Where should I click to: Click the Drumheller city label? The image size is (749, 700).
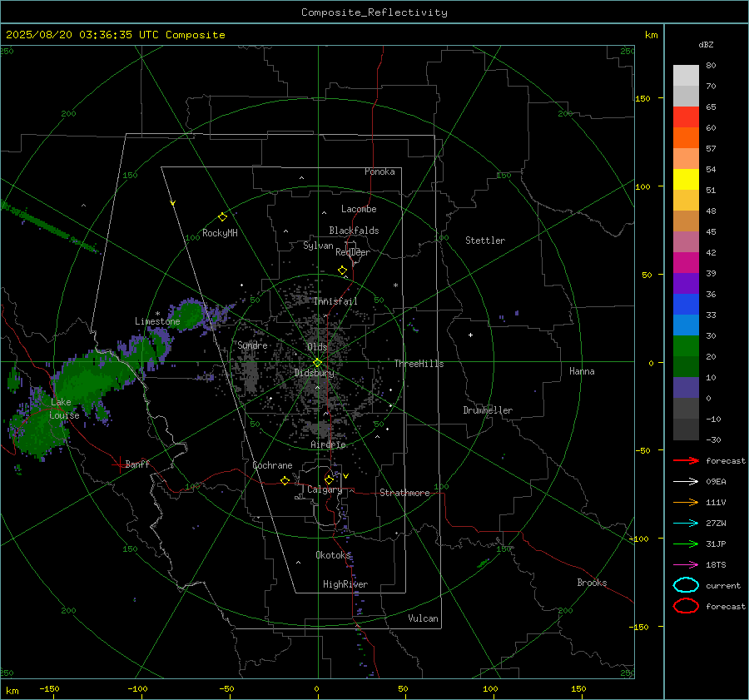(488, 410)
